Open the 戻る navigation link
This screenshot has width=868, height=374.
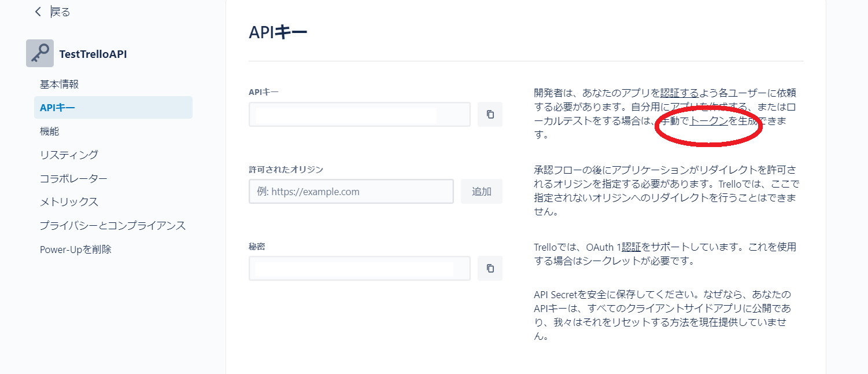60,11
